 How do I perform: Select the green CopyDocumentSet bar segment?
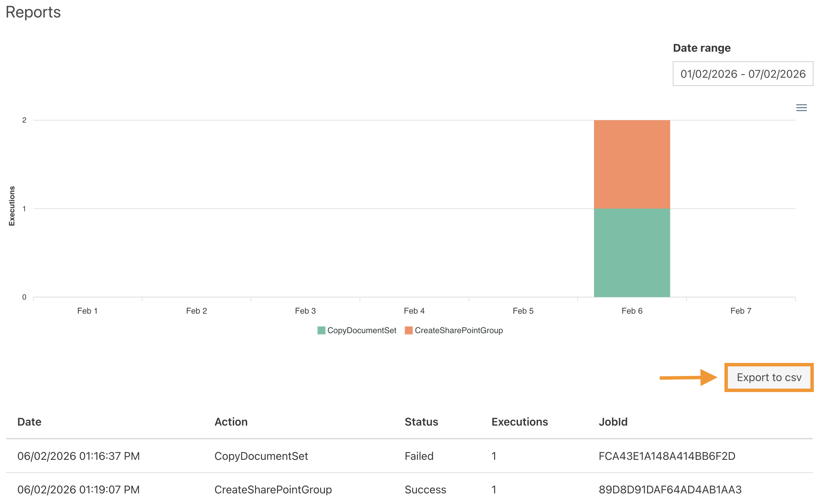coord(632,253)
